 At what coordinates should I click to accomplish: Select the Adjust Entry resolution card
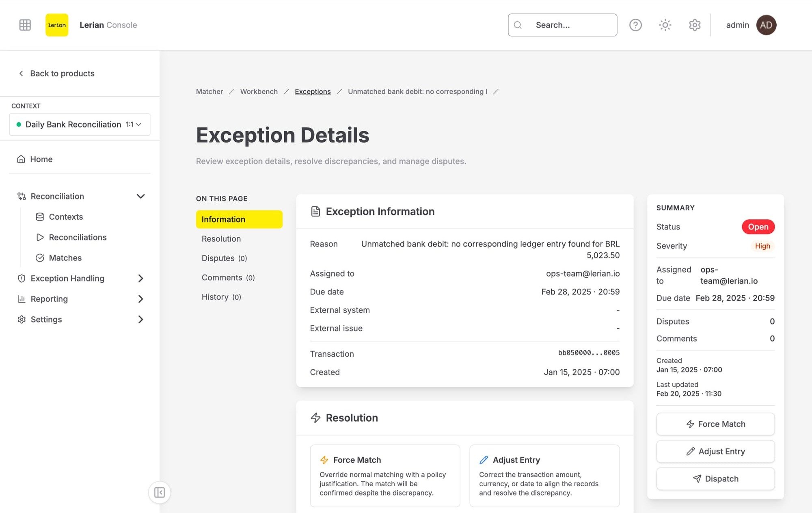tap(544, 476)
